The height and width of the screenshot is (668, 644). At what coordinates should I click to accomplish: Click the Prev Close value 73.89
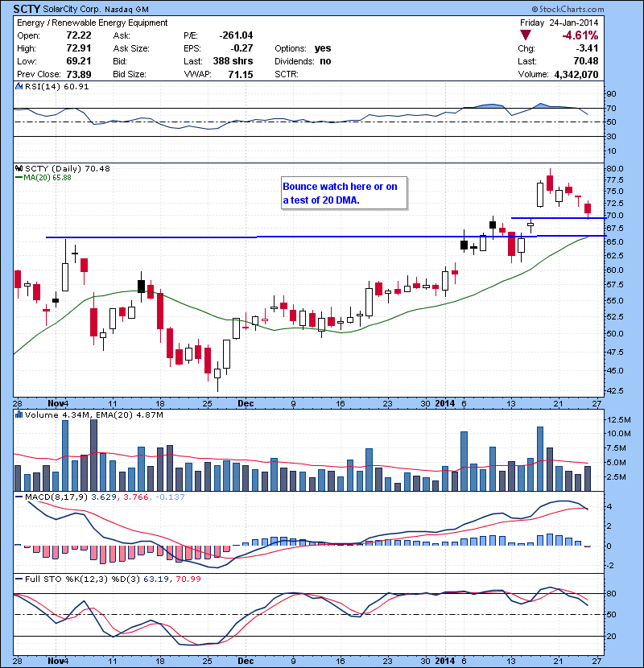click(x=79, y=75)
